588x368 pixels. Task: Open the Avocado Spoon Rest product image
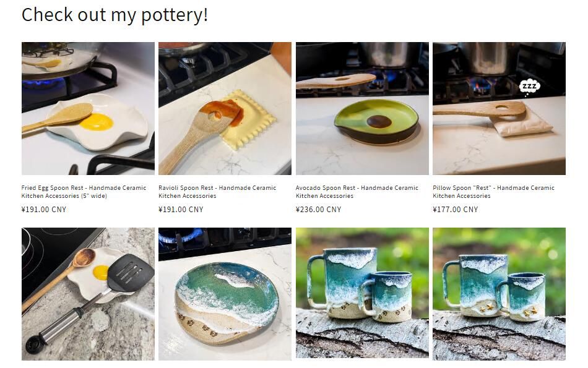[362, 108]
